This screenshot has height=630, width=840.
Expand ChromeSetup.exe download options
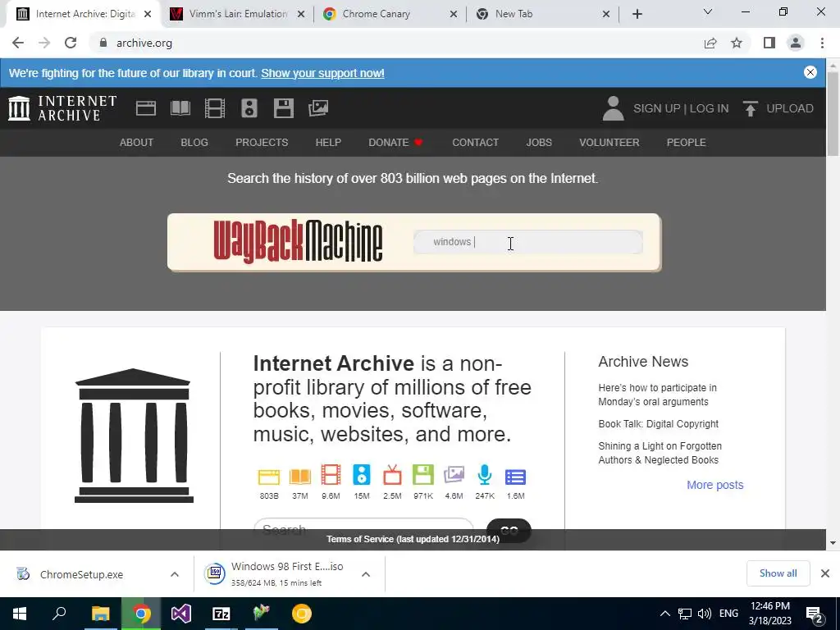[x=175, y=574]
